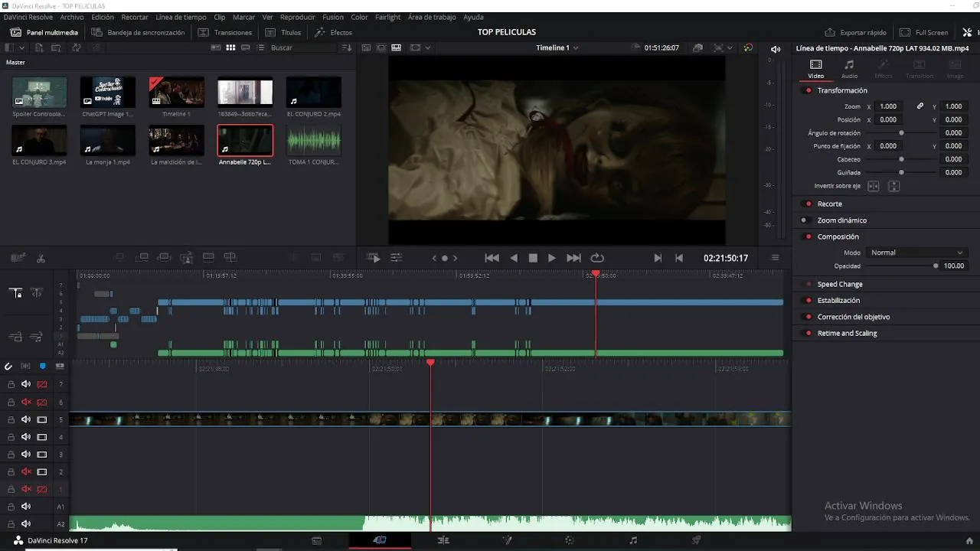Viewport: 980px width, 551px height.
Task: Toggle Transformación section on/off
Action: point(808,90)
